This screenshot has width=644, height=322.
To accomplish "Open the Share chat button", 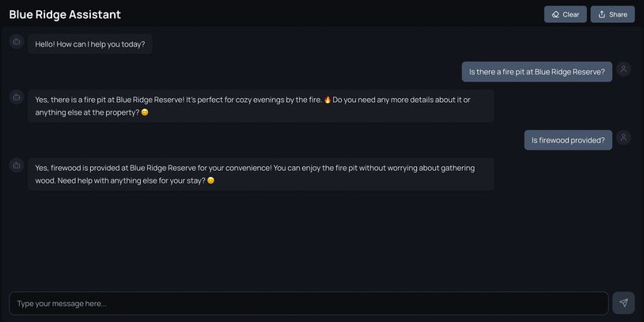I will (612, 14).
